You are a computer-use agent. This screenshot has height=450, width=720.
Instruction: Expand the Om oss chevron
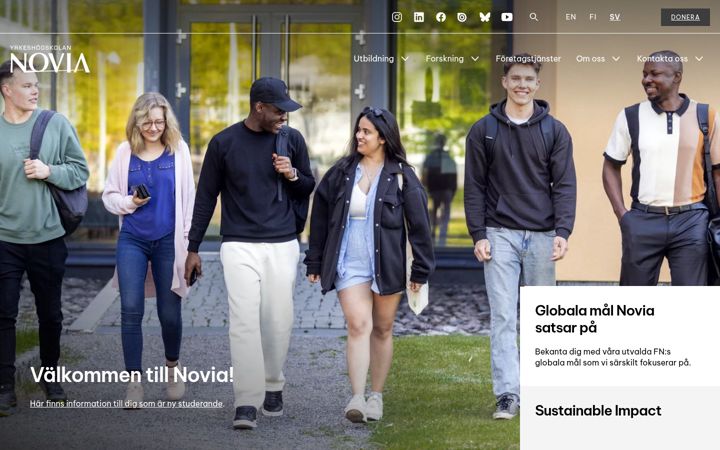click(616, 59)
